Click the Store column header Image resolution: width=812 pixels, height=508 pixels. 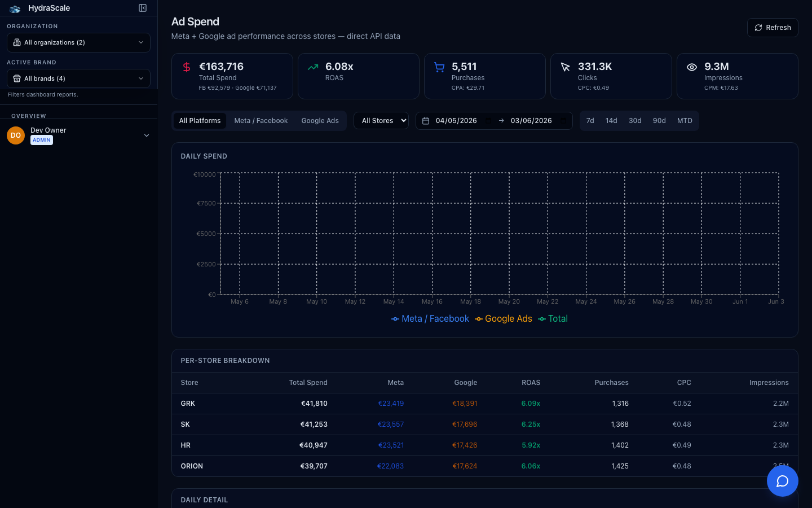[x=189, y=383]
